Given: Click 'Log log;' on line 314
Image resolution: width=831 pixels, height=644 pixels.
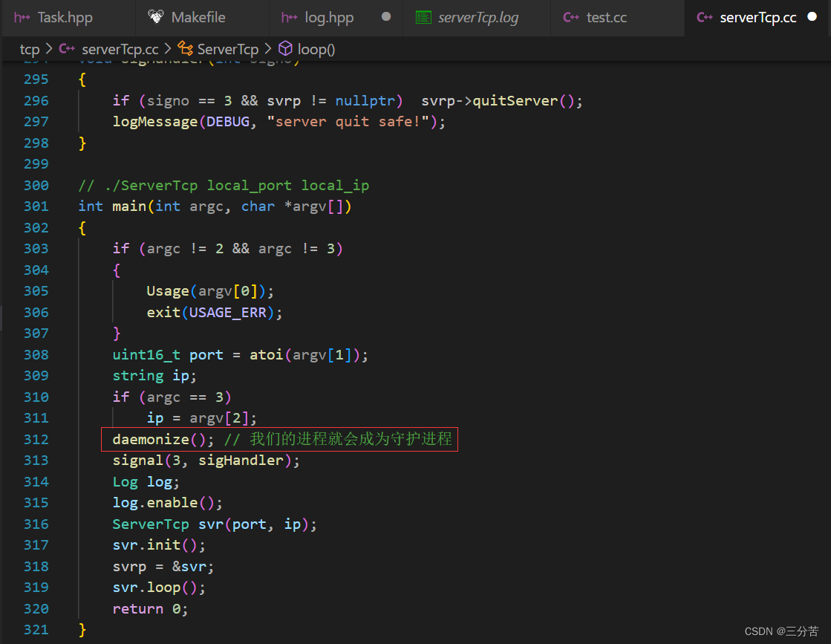Looking at the screenshot, I should click(x=146, y=482).
